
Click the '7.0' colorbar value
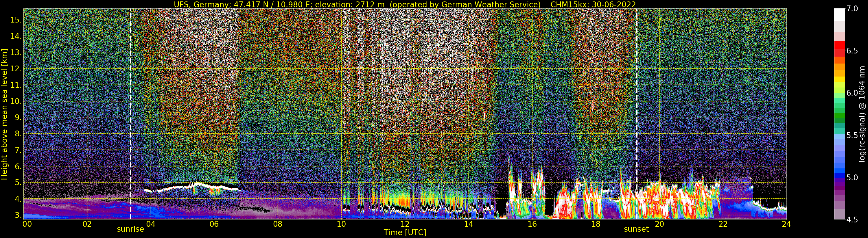[x=852, y=9]
